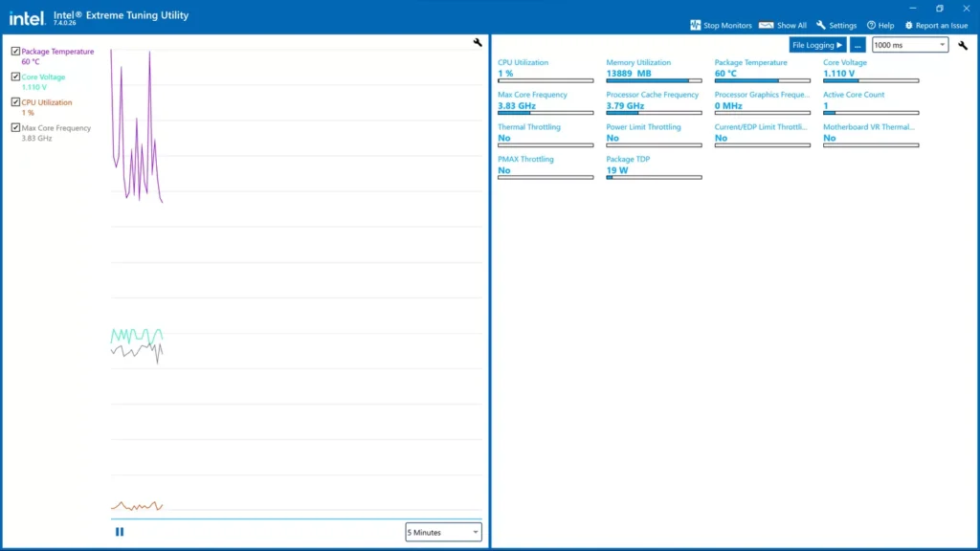
Task: Click the Memory Utilization progress bar
Action: tap(654, 80)
